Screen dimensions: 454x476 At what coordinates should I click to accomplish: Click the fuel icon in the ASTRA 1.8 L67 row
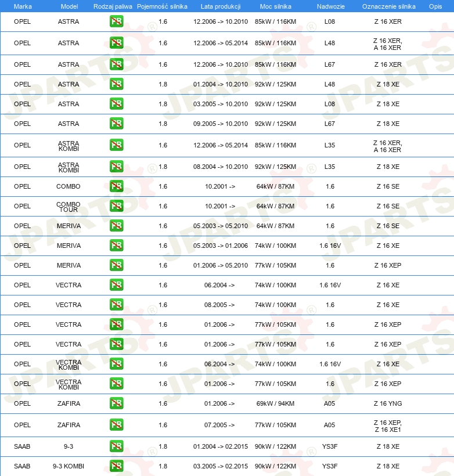tap(116, 124)
